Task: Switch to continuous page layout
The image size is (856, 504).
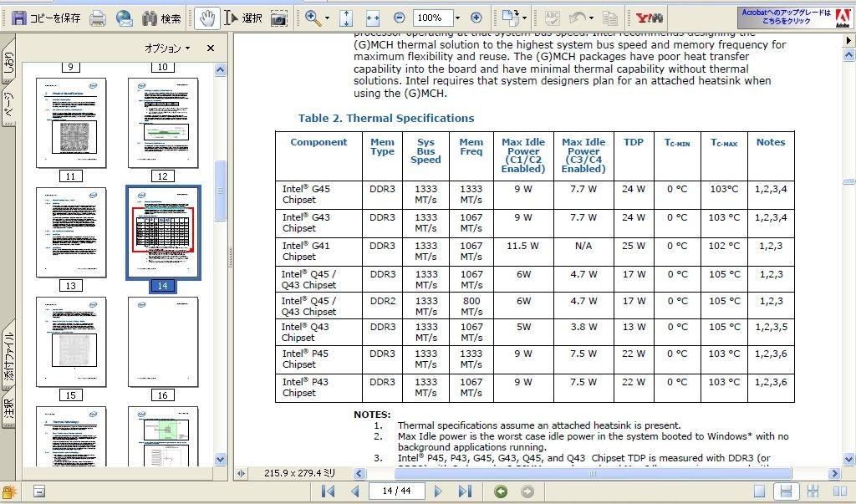Action: pos(786,491)
